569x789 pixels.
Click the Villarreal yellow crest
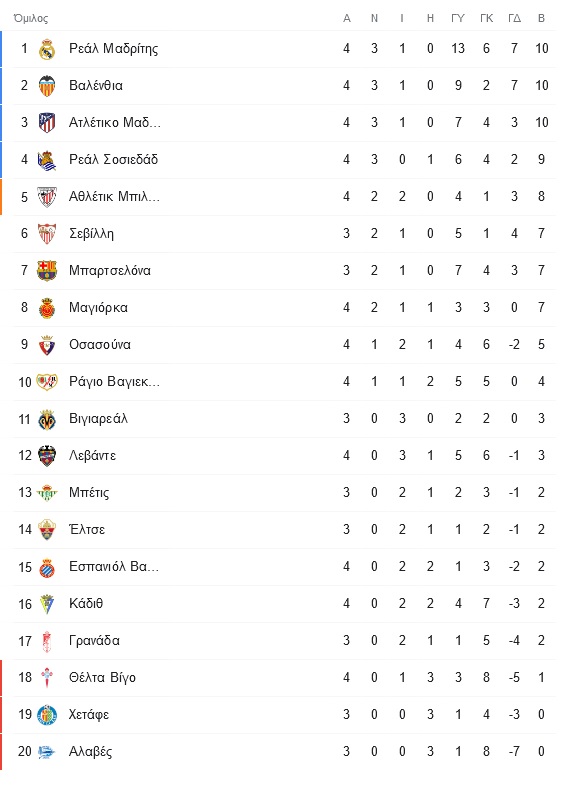pos(47,419)
